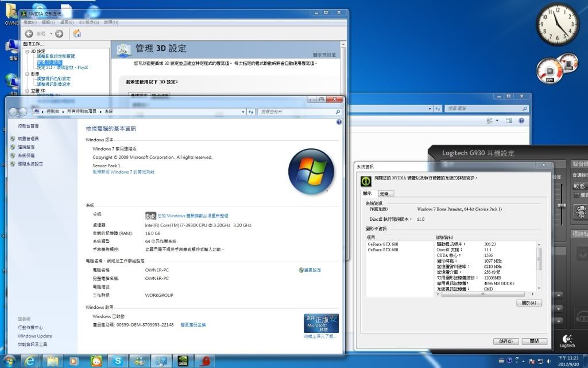The width and height of the screenshot is (588, 368).
Task: Collapse the 影像 tree node
Action: (x=26, y=74)
